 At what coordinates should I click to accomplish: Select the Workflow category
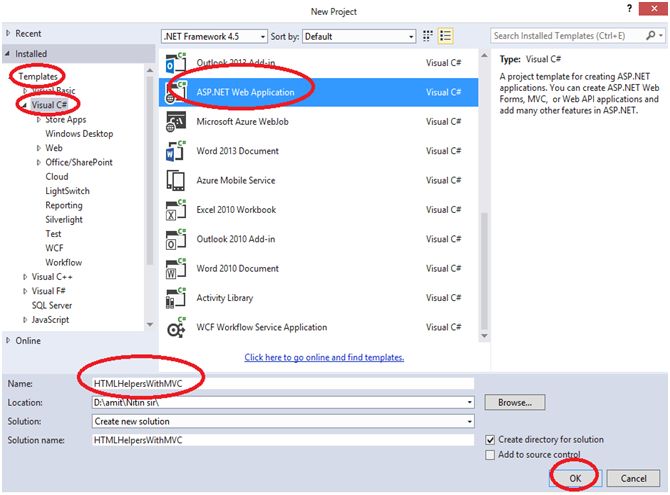click(64, 262)
